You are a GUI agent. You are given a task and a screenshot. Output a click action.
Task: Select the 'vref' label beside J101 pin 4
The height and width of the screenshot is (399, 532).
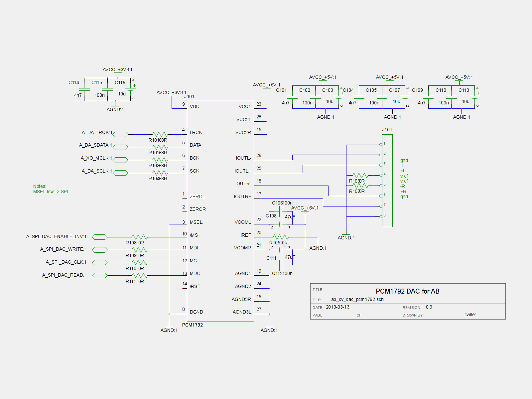point(404,176)
